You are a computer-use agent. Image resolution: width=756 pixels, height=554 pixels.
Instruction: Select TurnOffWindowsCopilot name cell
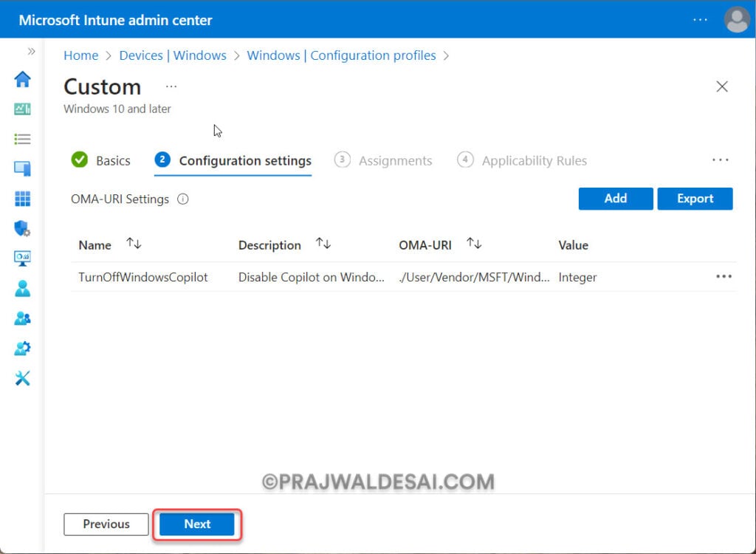pyautogui.click(x=143, y=277)
